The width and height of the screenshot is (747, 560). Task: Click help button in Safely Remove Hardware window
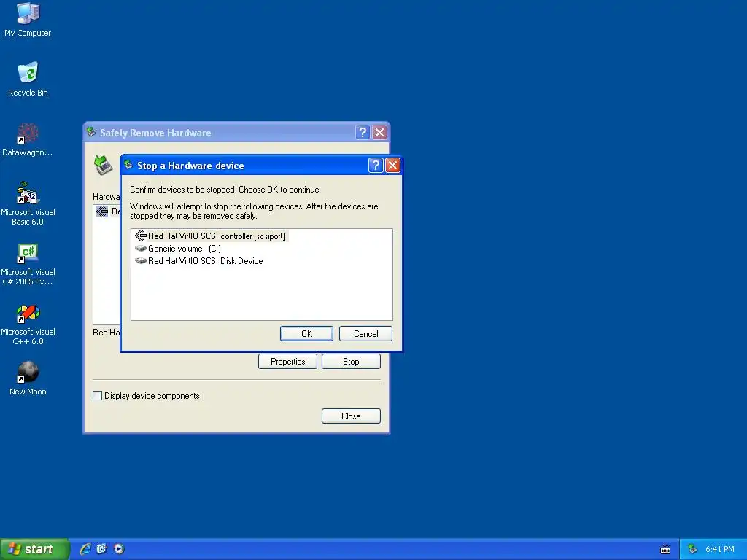pos(363,133)
